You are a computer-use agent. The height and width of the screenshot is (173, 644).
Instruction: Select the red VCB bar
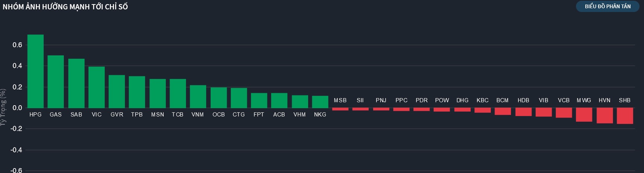(x=564, y=113)
